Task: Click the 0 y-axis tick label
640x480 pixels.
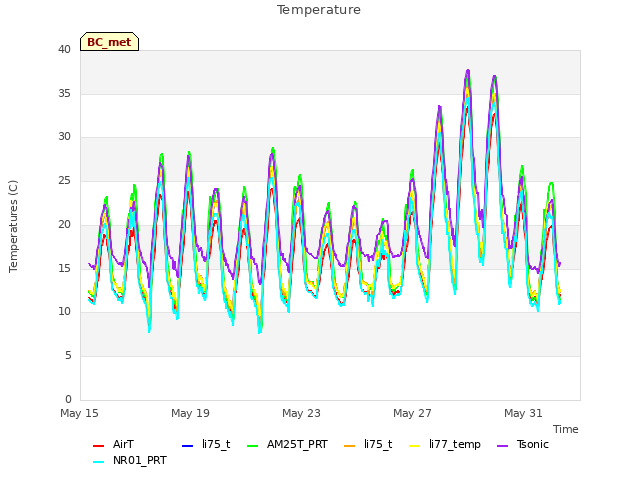Action: point(68,399)
